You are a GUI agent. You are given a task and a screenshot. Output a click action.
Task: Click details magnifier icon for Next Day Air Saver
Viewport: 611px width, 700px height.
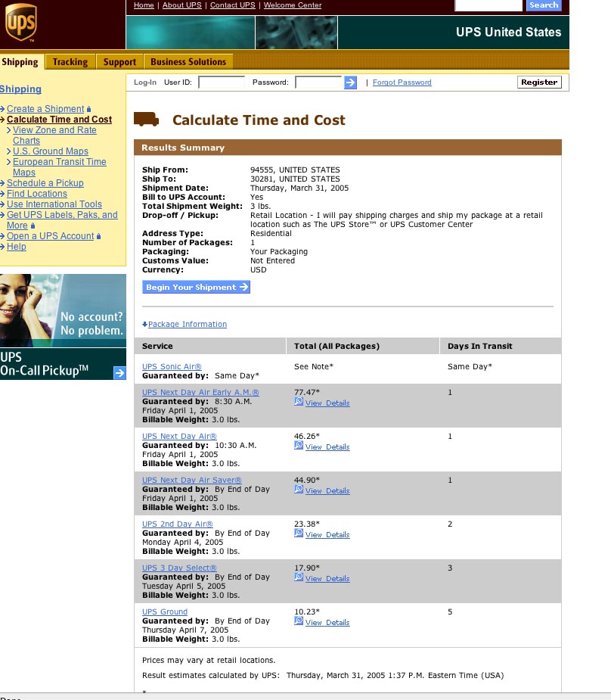click(299, 490)
